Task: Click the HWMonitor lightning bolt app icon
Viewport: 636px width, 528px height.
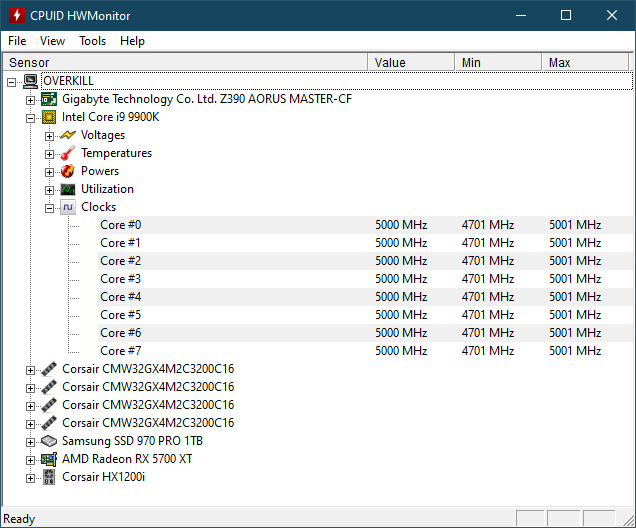Action: tap(17, 15)
